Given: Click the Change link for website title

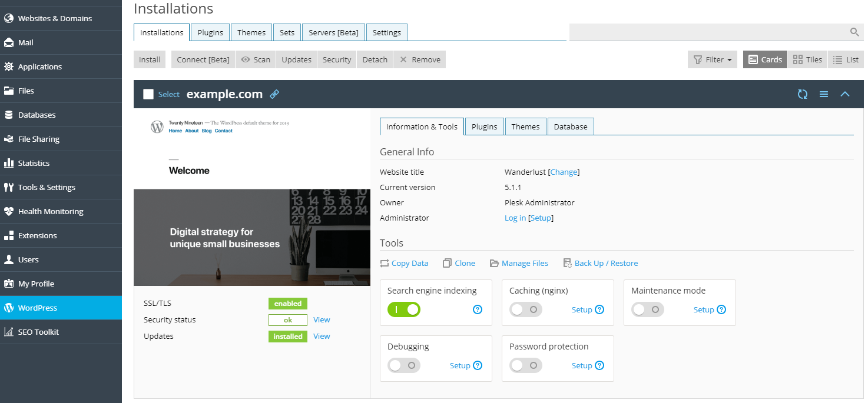Looking at the screenshot, I should [564, 172].
